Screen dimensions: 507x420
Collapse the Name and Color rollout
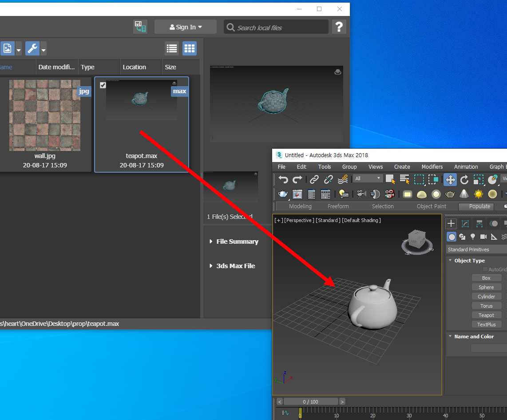click(x=451, y=336)
